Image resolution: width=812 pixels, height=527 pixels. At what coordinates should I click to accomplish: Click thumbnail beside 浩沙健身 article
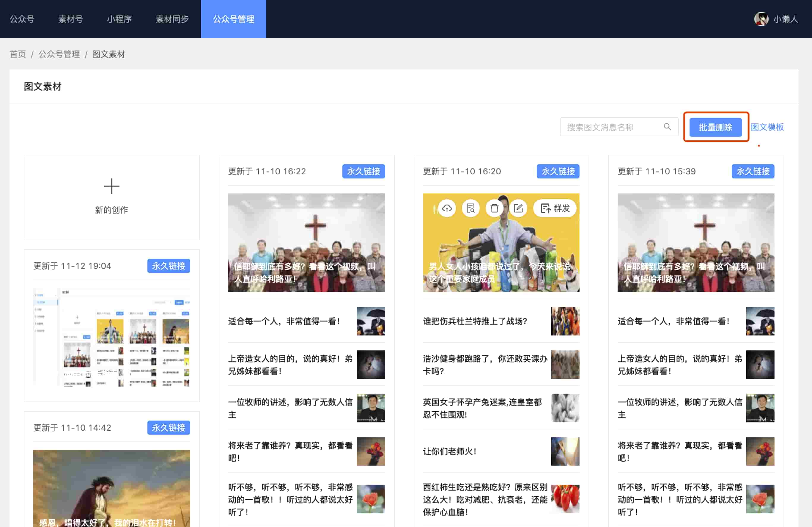[565, 365]
